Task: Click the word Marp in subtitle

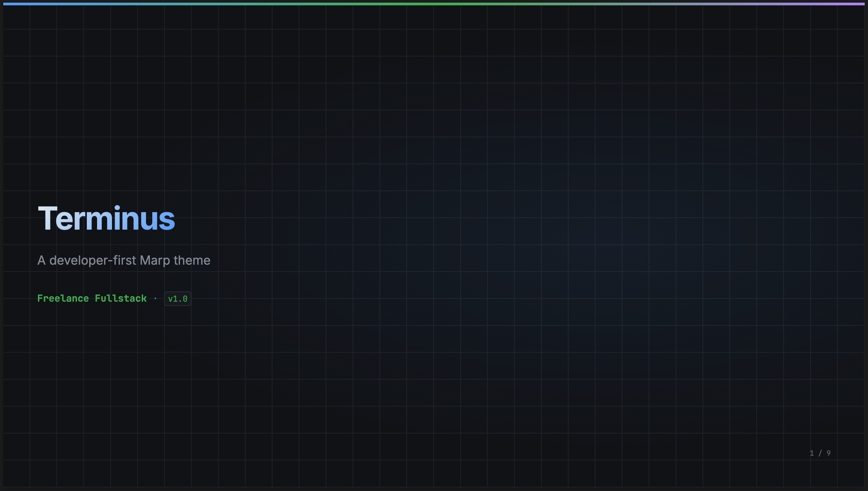Action: pyautogui.click(x=155, y=261)
